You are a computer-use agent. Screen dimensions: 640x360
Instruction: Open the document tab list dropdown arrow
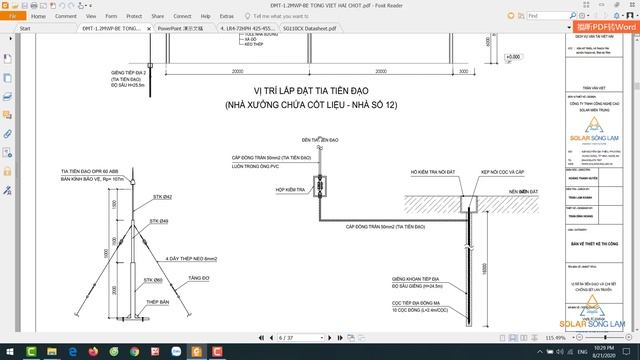pos(569,27)
